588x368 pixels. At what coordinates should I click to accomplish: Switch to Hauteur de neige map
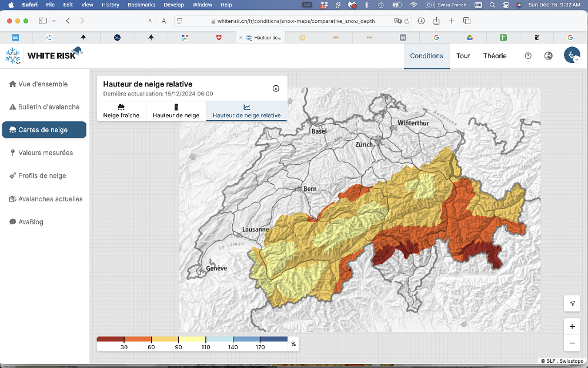(176, 111)
